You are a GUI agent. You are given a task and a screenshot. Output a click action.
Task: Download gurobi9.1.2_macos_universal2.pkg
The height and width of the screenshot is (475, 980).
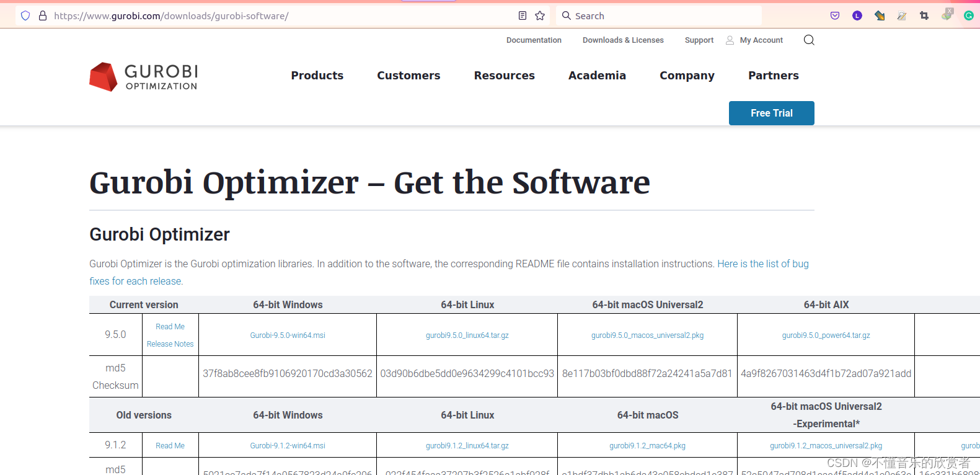coord(826,446)
